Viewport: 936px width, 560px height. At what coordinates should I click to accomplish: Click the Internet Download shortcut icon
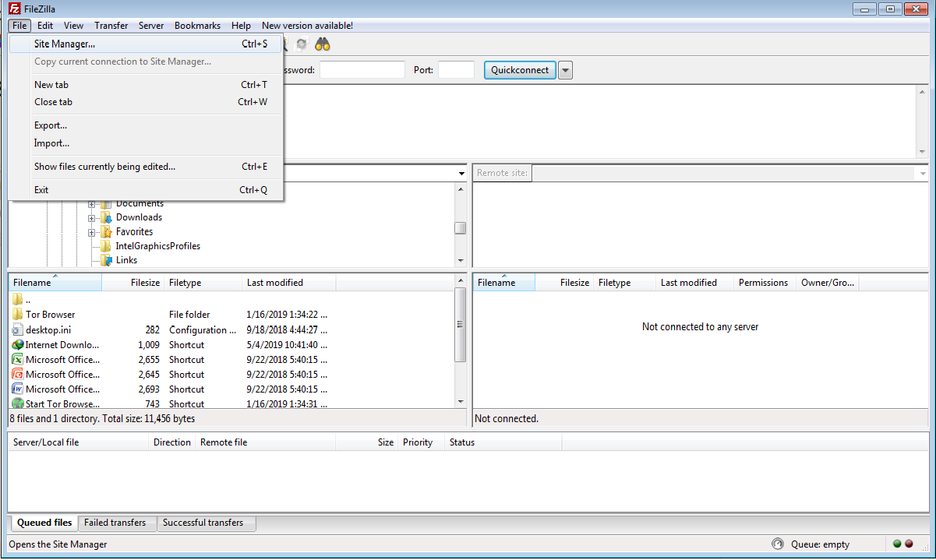click(x=18, y=344)
